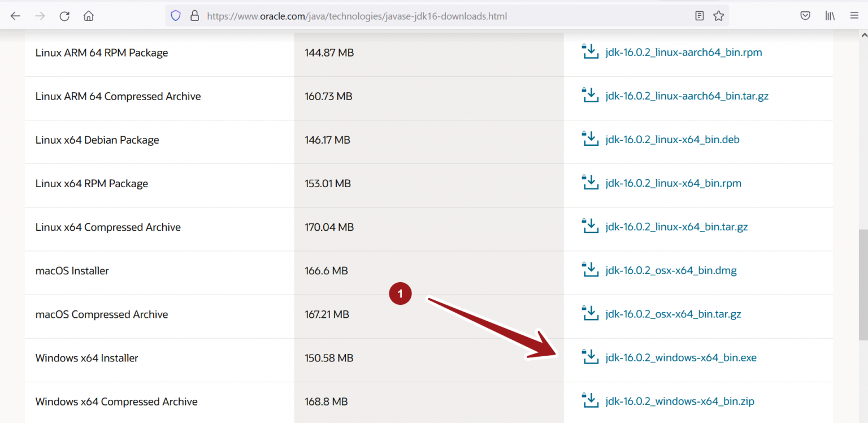Save page to Pocket
This screenshot has height=423, width=868.
coord(805,16)
